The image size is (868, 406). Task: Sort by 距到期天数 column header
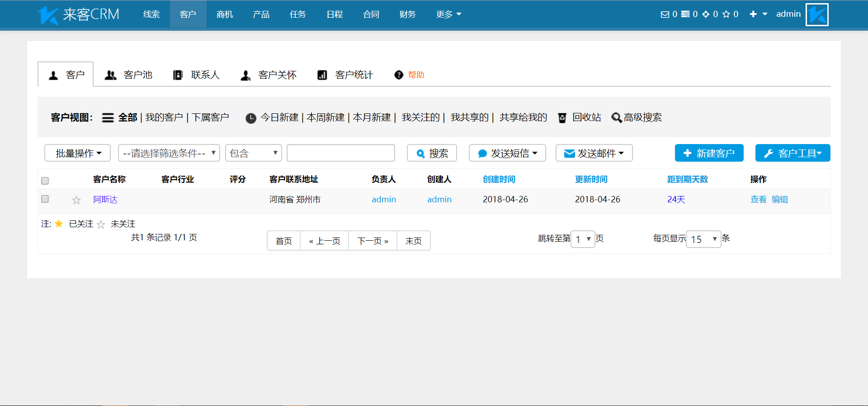pyautogui.click(x=688, y=179)
